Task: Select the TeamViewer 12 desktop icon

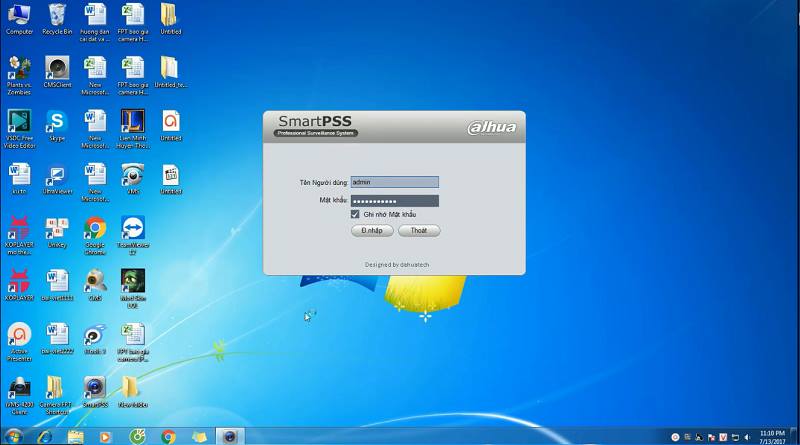Action: click(133, 236)
